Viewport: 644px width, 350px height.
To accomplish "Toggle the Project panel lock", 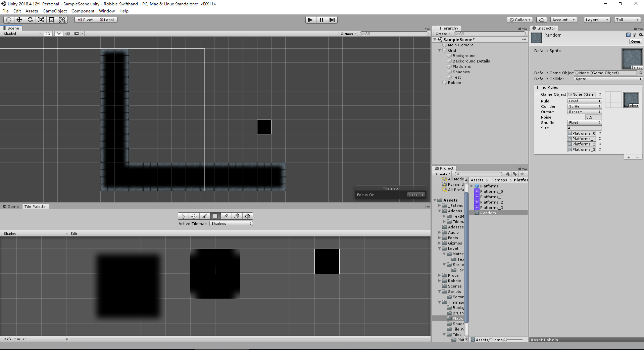I will click(519, 169).
